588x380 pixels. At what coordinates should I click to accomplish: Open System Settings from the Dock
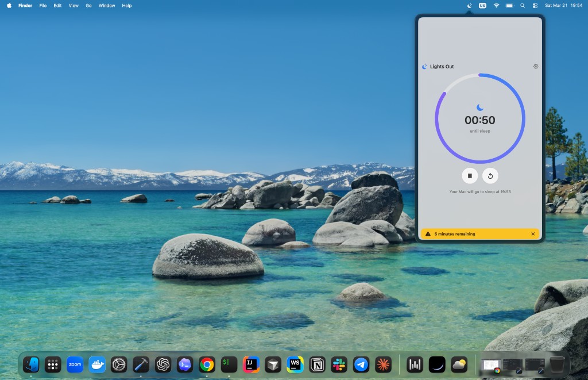(119, 364)
